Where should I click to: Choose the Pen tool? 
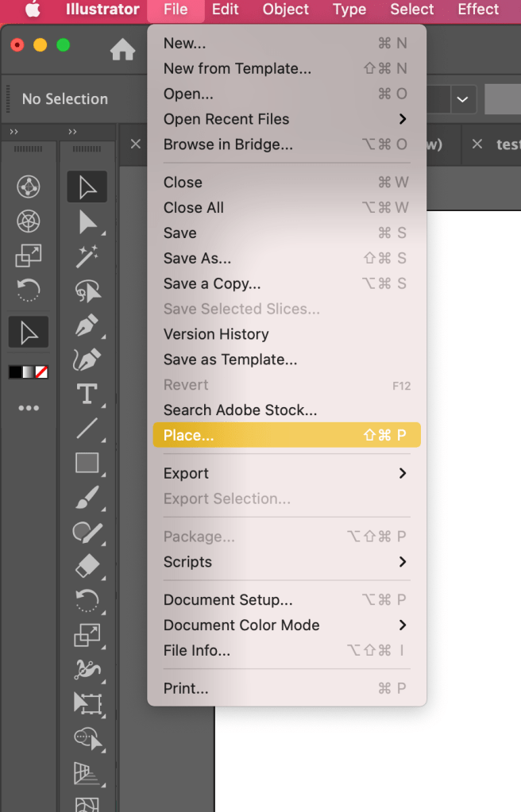point(87,325)
